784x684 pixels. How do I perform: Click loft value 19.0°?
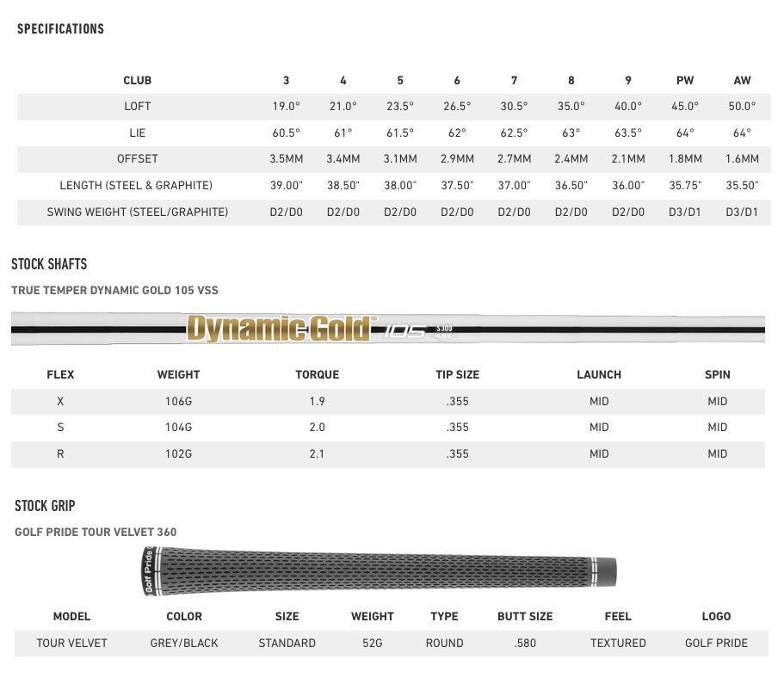click(x=286, y=107)
